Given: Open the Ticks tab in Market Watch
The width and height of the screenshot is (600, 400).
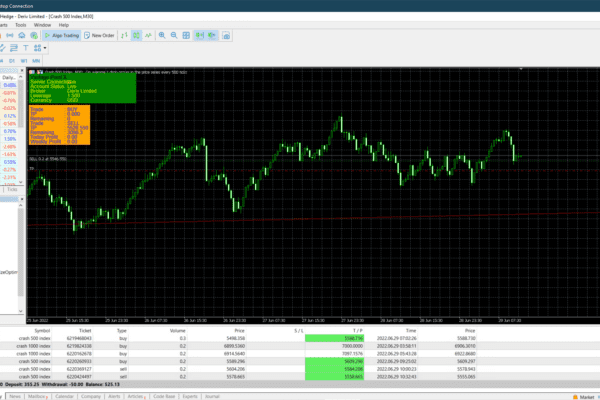Looking at the screenshot, I should [x=12, y=189].
